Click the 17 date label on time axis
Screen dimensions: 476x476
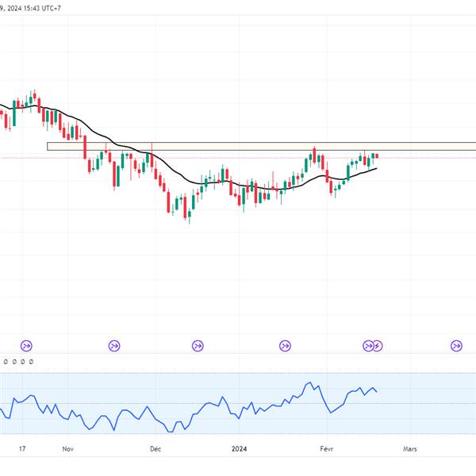(x=22, y=449)
